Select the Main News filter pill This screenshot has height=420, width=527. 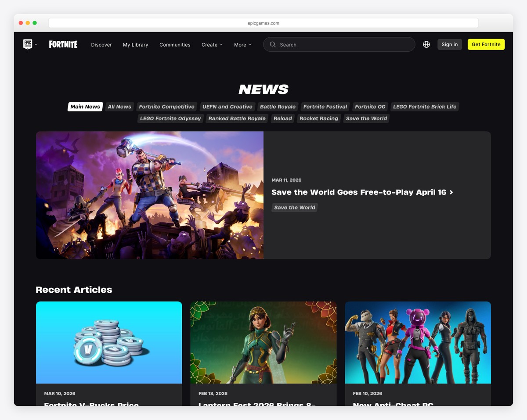click(85, 106)
